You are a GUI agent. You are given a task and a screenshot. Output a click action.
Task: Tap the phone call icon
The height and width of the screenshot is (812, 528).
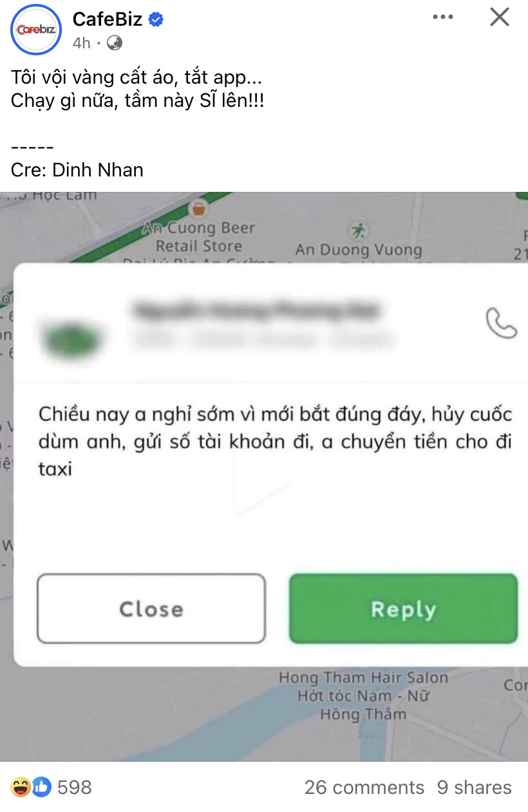coord(501,323)
